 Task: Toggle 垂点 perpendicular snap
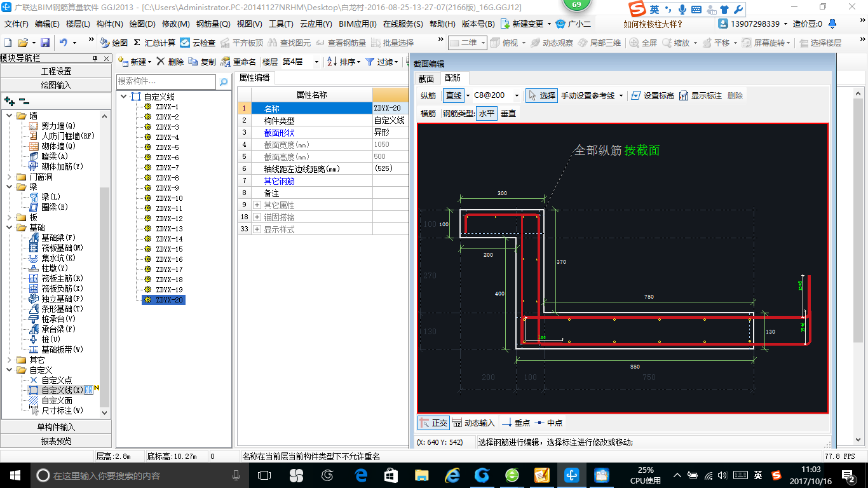[515, 423]
